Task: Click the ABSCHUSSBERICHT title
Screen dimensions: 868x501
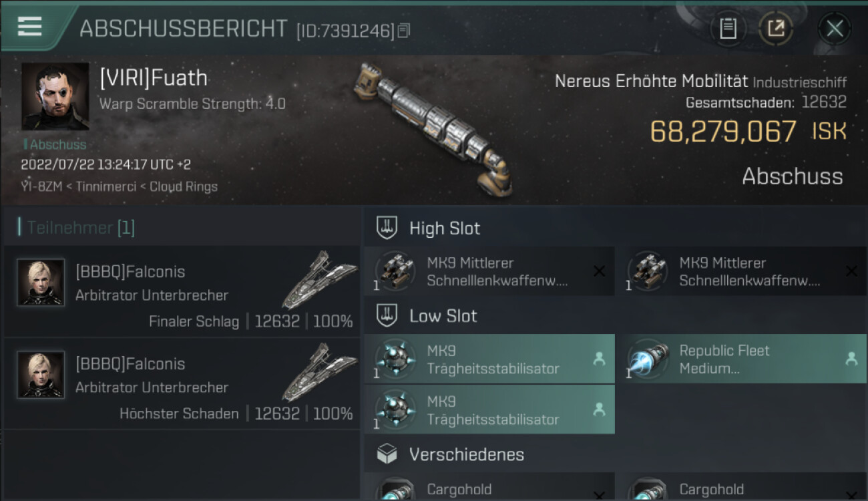Action: click(184, 29)
